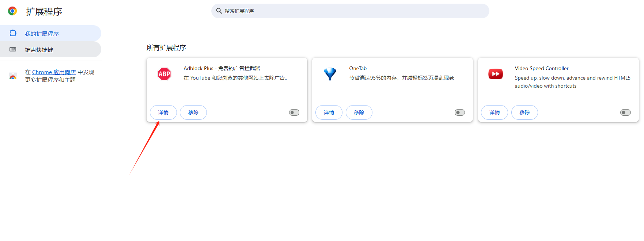Turn on the OneTab extension toggle
The image size is (644, 241).
(x=460, y=112)
